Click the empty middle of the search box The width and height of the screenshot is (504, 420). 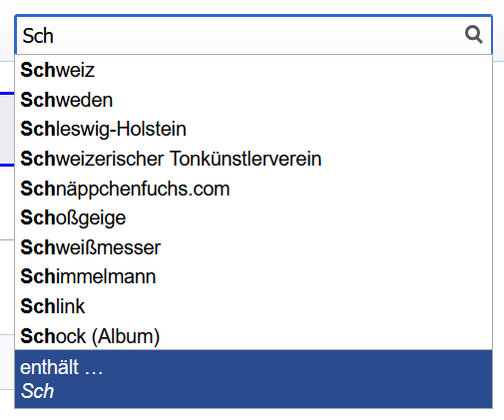259,35
